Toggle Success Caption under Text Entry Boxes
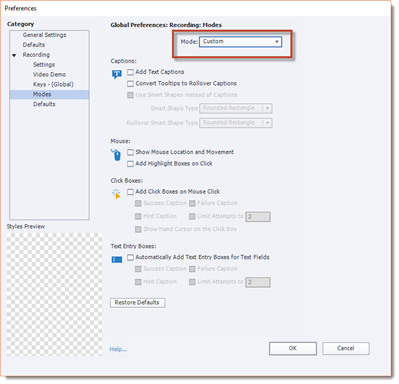The width and height of the screenshot is (399, 384). pyautogui.click(x=138, y=269)
